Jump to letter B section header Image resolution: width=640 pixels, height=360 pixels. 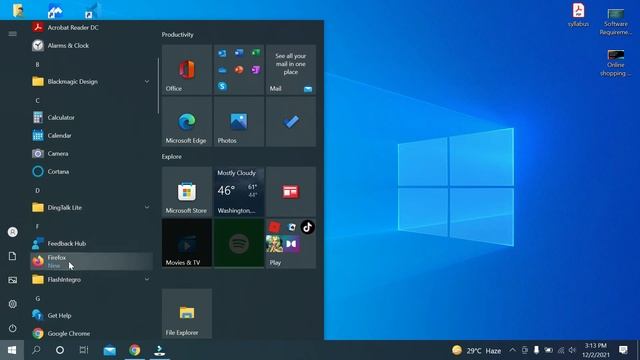click(37, 64)
